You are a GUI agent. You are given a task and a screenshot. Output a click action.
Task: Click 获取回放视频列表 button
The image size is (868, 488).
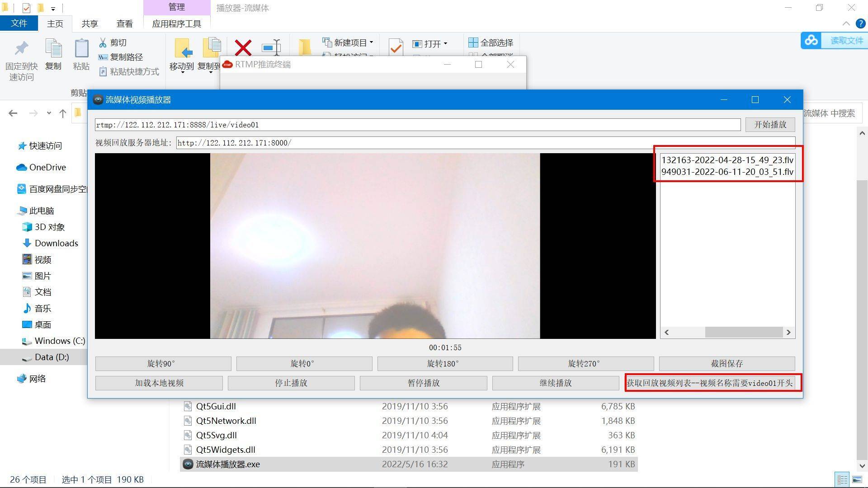coord(710,383)
